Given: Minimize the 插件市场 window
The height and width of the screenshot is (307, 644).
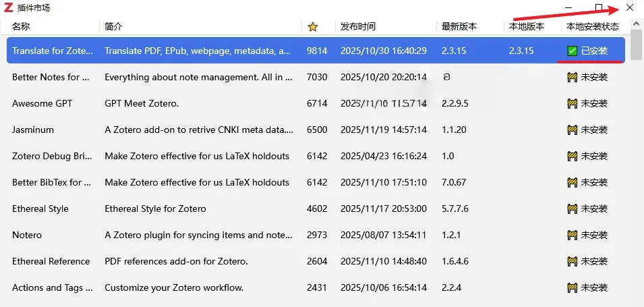Looking at the screenshot, I should click(x=569, y=7).
